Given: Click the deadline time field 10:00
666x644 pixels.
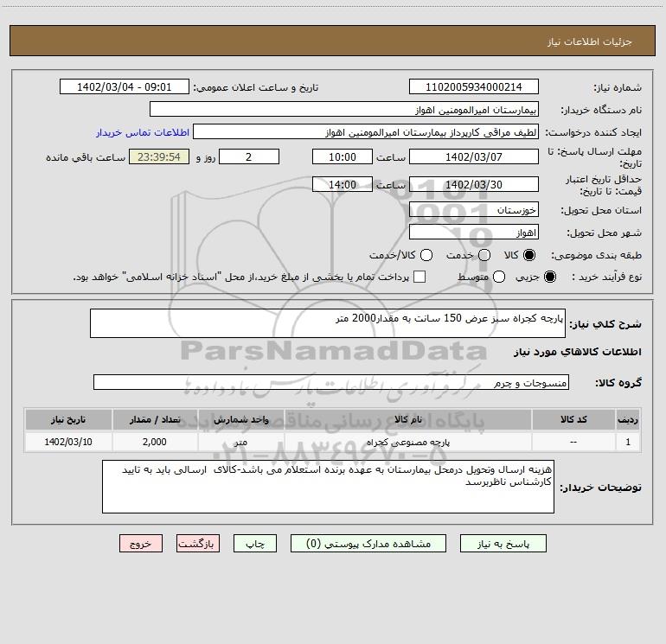Looking at the screenshot, I should [x=343, y=156].
